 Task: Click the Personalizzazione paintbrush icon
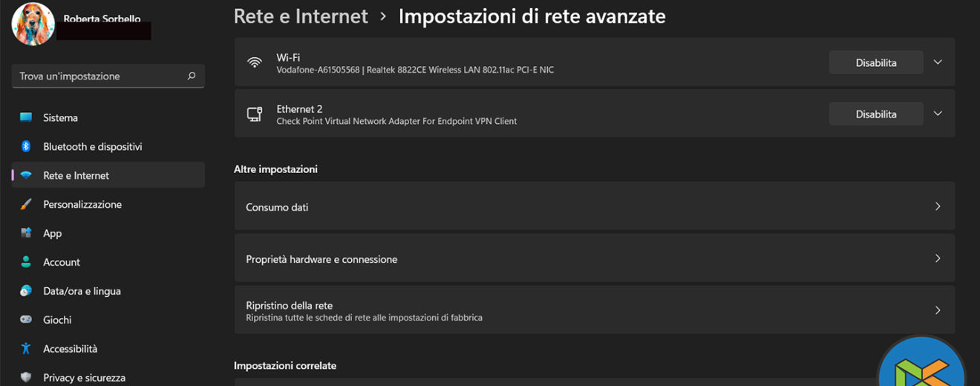[26, 204]
